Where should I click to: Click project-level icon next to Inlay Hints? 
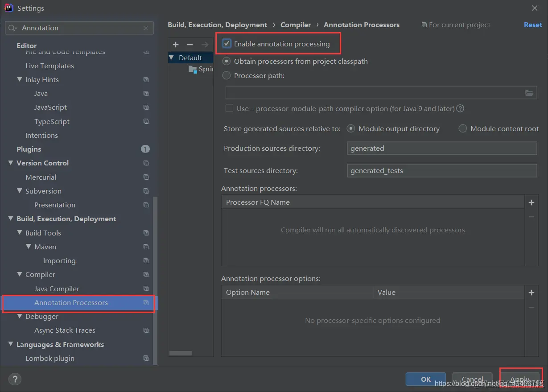tap(146, 79)
